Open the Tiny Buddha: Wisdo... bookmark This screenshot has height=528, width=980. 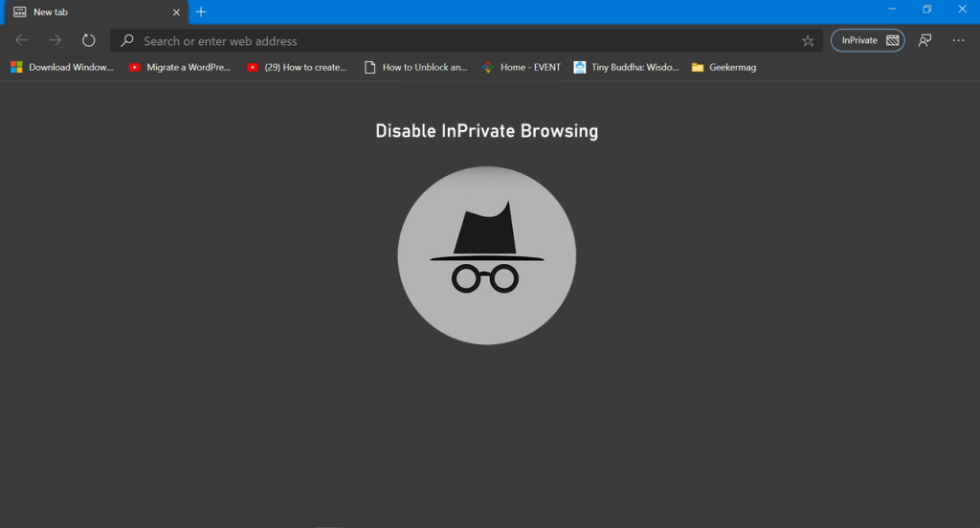(626, 68)
